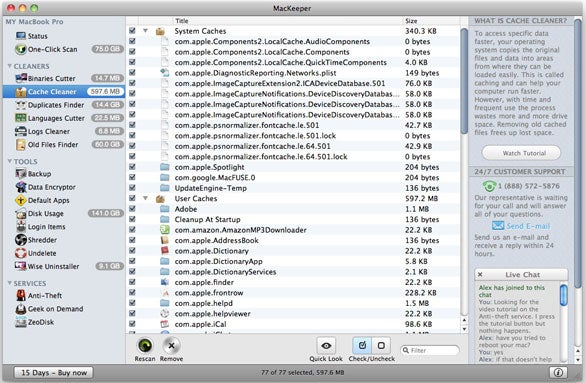Collapse the SERVICES sidebar section
Image resolution: width=586 pixels, height=383 pixels.
tap(9, 283)
